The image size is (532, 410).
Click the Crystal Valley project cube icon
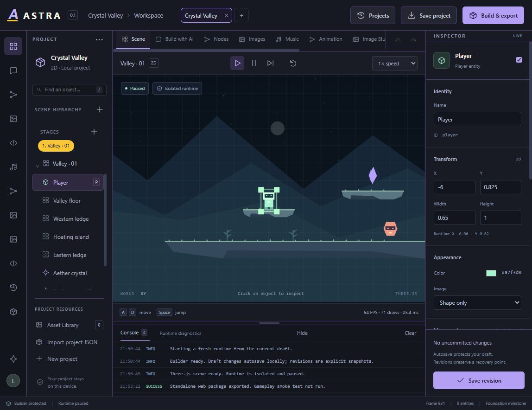(x=40, y=62)
